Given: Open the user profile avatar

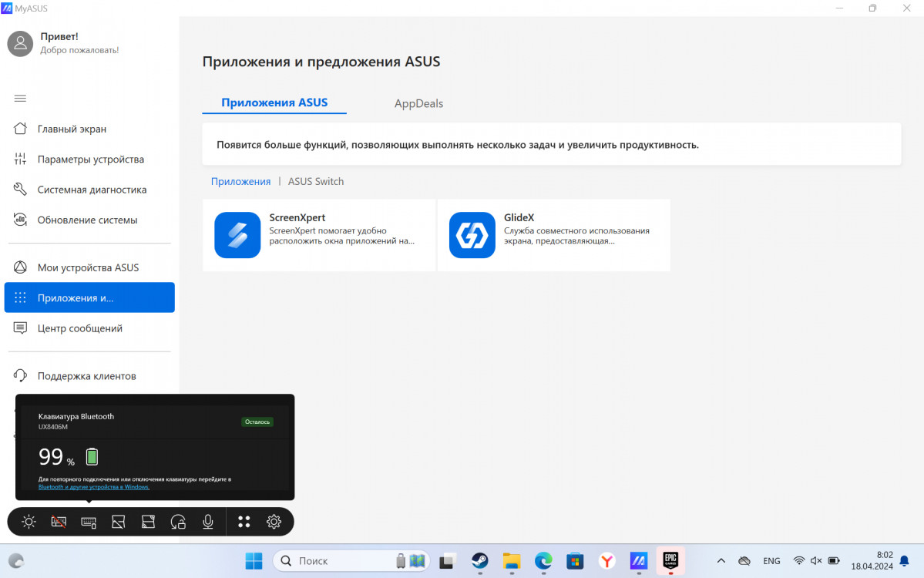Looking at the screenshot, I should point(20,44).
